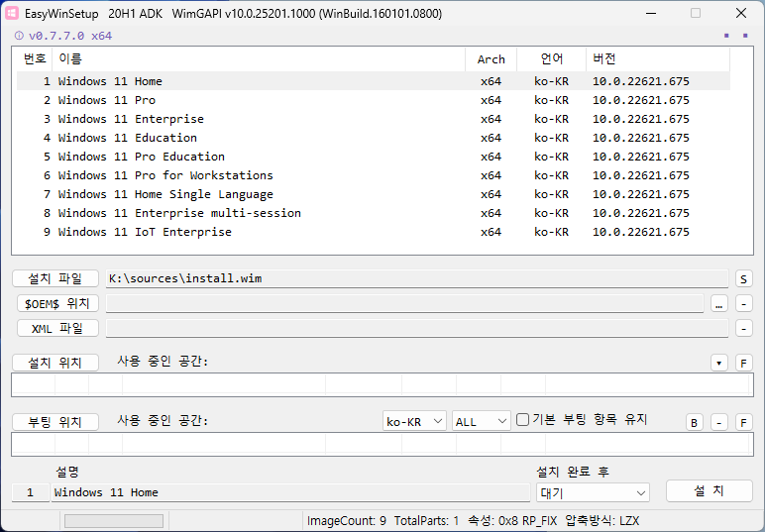Click the 이름 column header
Screen dimensions: 765x532
tap(259, 59)
